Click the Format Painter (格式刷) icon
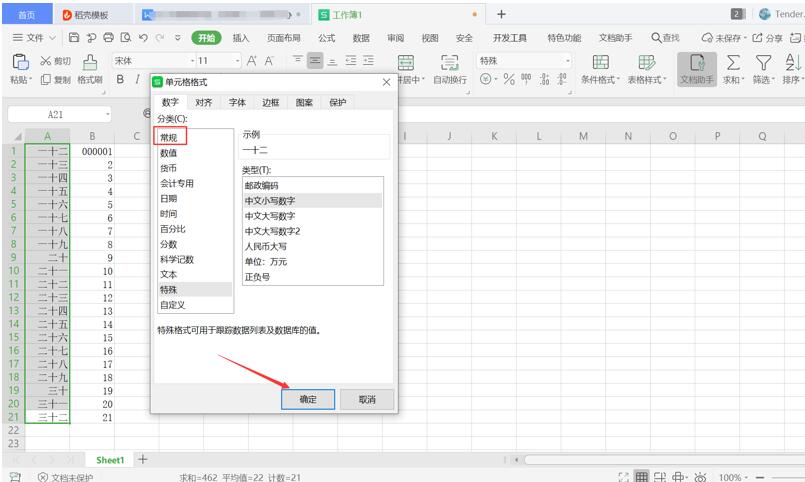This screenshot has height=482, width=805. click(90, 62)
